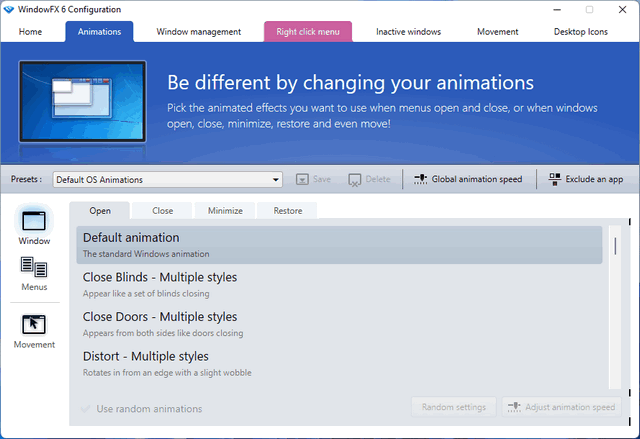Screen dimensions: 640x439
Task: Open the Menus animations sidebar icon
Action: pos(34,267)
